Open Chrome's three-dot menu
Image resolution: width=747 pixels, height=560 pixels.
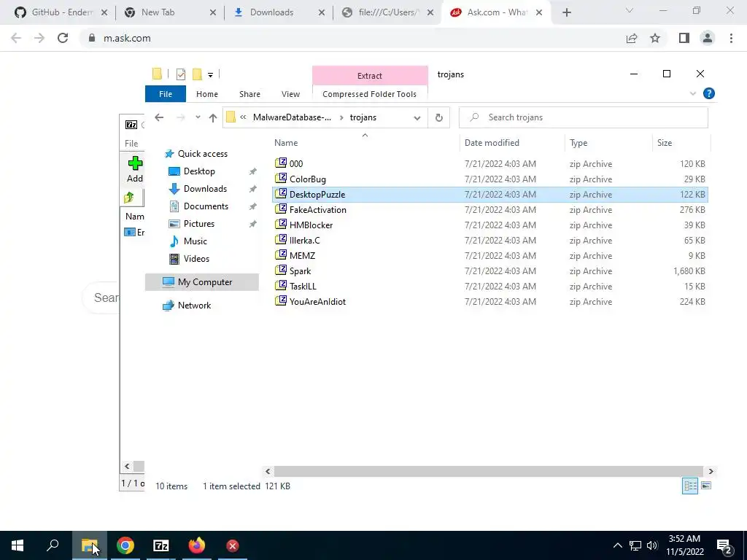(731, 38)
